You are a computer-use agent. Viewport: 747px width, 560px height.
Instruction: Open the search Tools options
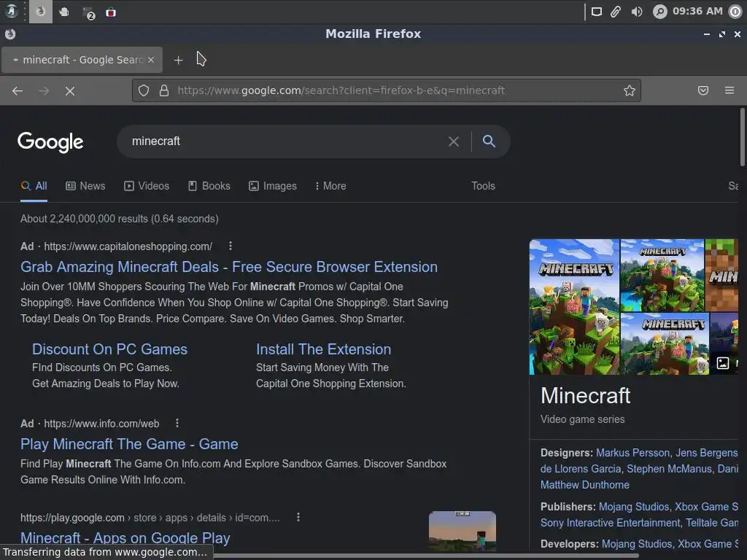coord(483,186)
